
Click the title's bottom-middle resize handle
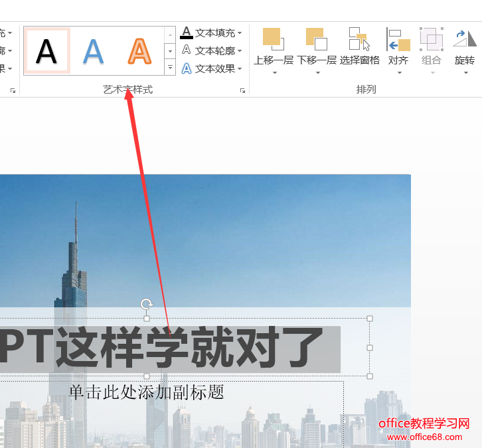point(147,376)
